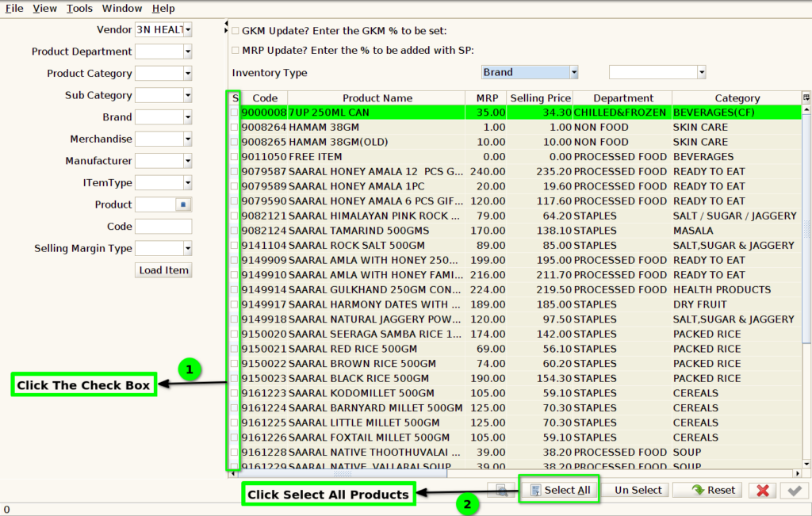Open the View menu
The height and width of the screenshot is (516, 812).
click(44, 8)
